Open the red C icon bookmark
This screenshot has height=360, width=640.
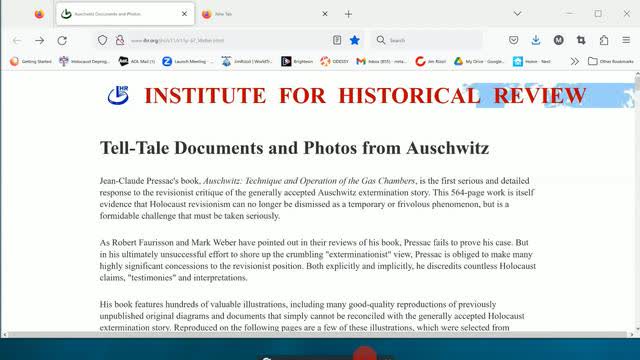click(x=431, y=61)
